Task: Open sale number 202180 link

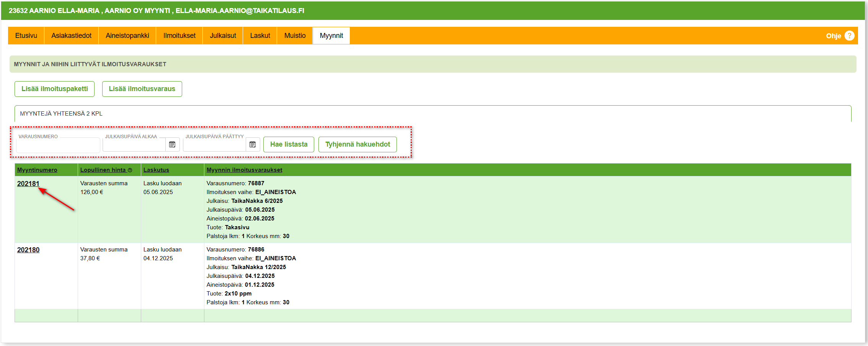Action: pyautogui.click(x=28, y=250)
